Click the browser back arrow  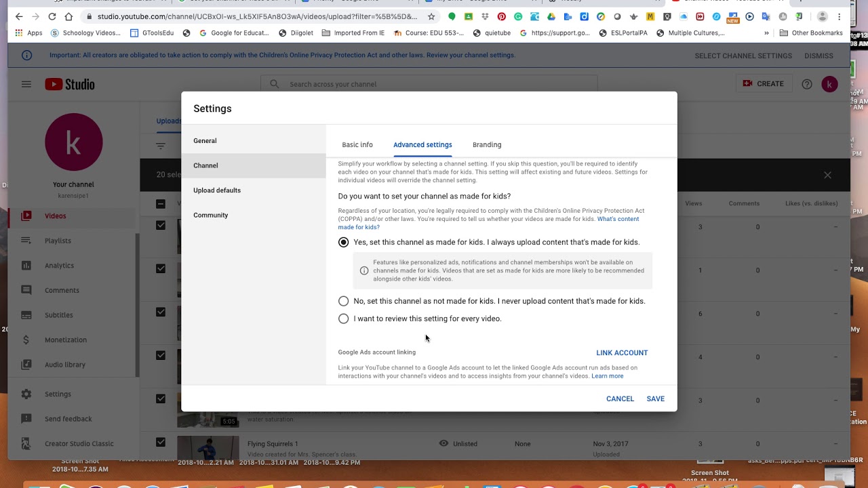[18, 16]
